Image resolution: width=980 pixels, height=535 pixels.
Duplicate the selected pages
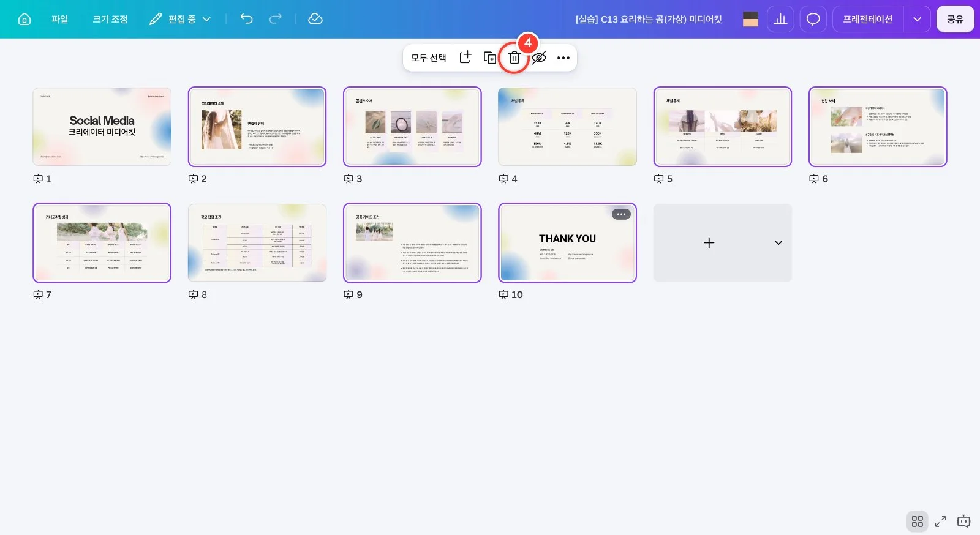(x=490, y=58)
